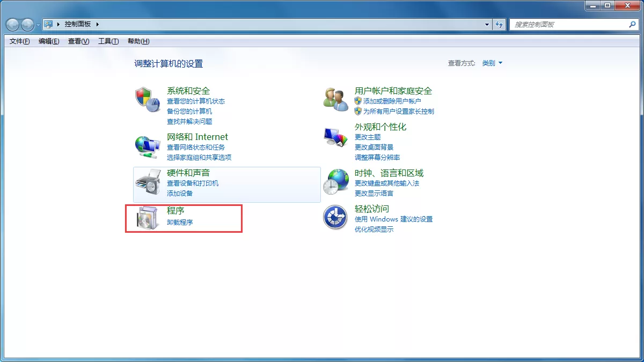Viewport: 644px width, 362px height.
Task: Open the 类别 view-by dropdown
Action: pos(492,63)
